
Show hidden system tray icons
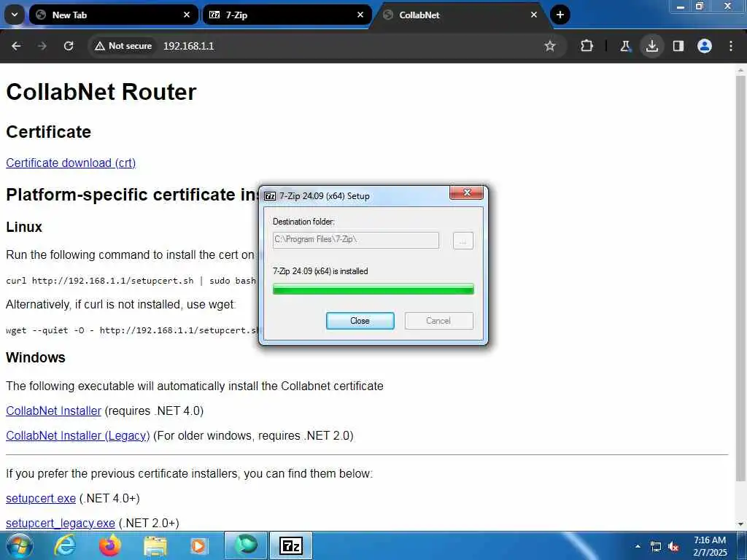coord(638,546)
